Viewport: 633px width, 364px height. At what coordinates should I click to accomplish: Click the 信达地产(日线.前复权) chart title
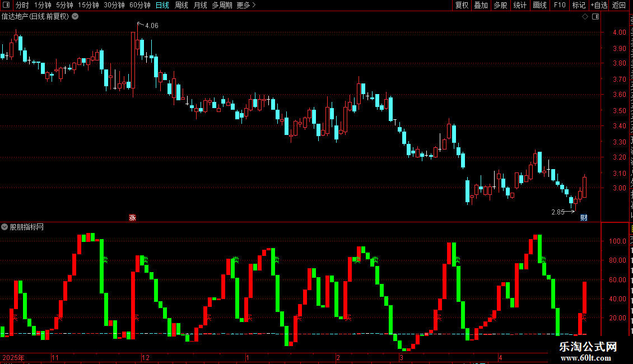pos(35,17)
